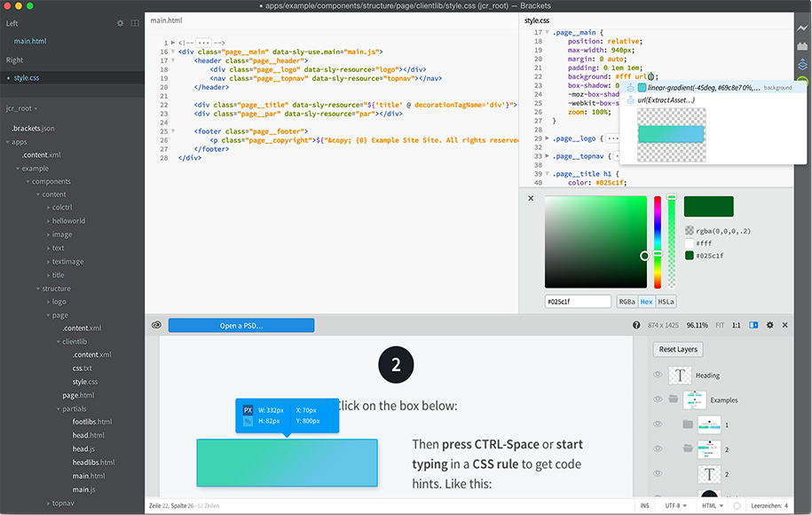Image resolution: width=812 pixels, height=515 pixels.
Task: Toggle the preview eye icon beside Open a PSD
Action: point(156,325)
